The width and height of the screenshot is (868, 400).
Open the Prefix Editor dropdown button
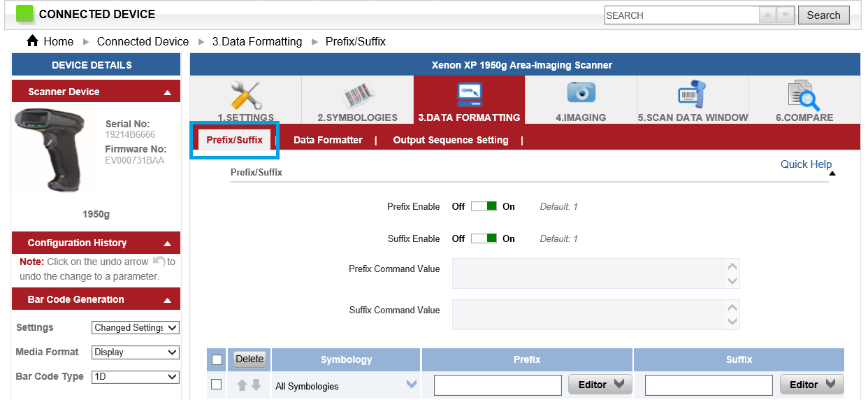coord(600,385)
